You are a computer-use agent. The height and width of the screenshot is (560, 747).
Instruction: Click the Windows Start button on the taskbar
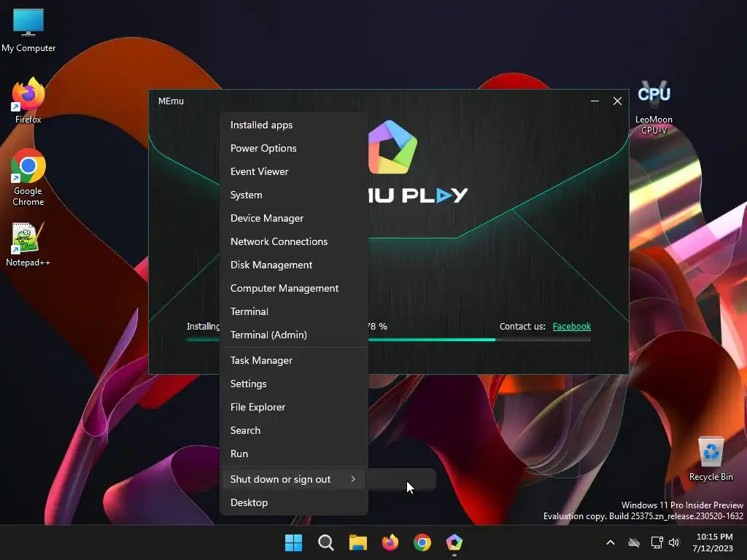[293, 542]
